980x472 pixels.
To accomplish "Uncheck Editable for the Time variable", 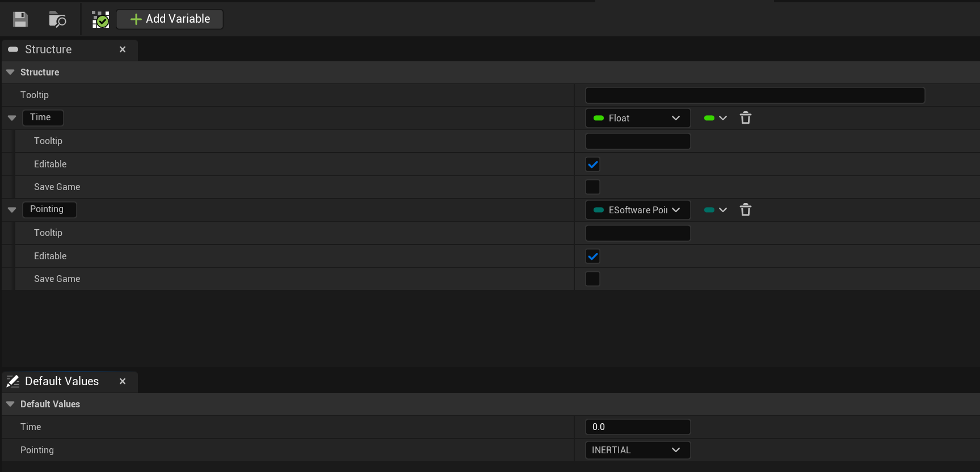I will 592,165.
